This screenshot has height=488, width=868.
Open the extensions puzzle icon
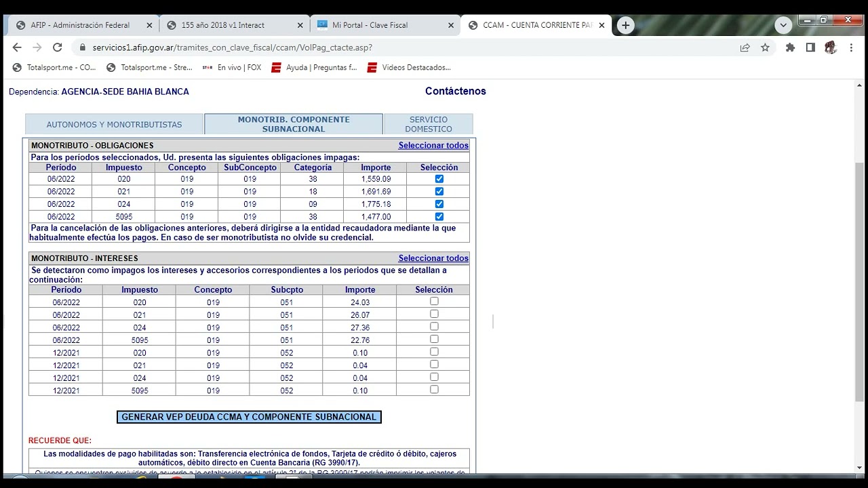790,47
